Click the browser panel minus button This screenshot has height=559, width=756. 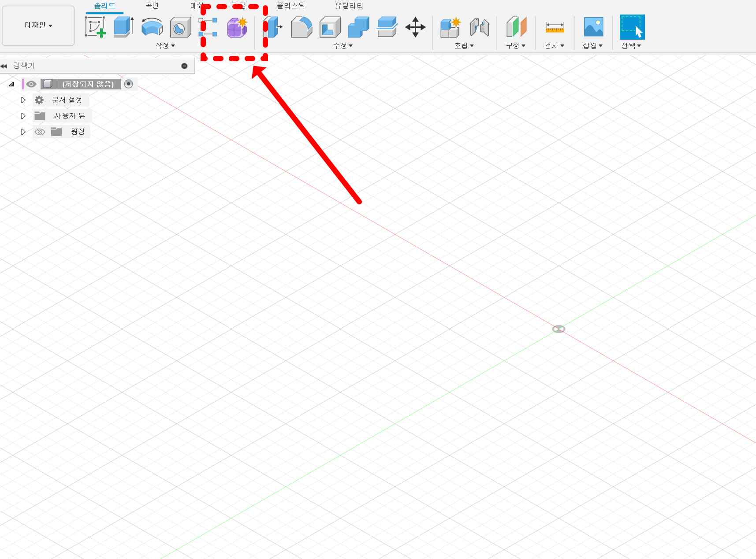click(184, 66)
